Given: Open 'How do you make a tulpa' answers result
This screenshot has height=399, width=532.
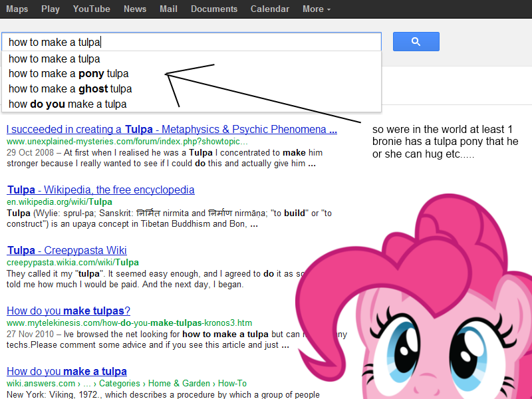Looking at the screenshot, I should pyautogui.click(x=67, y=371).
